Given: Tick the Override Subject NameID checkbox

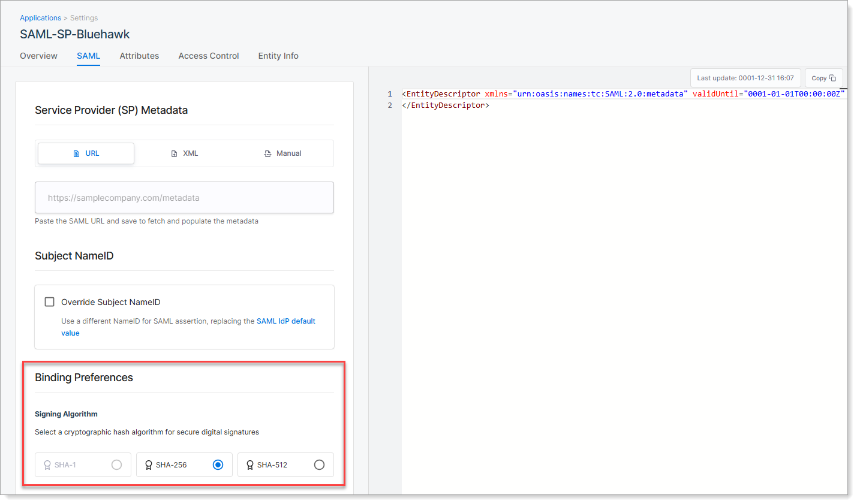Looking at the screenshot, I should point(50,302).
